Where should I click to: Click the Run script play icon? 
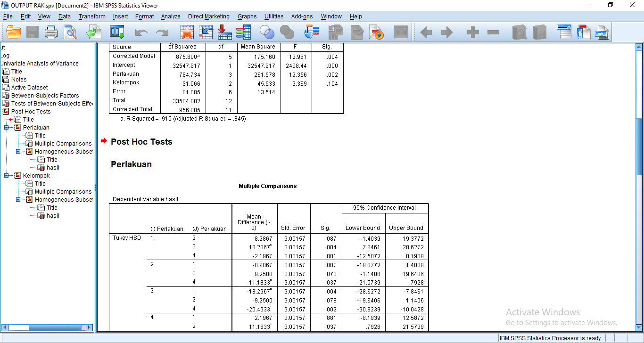tap(377, 32)
